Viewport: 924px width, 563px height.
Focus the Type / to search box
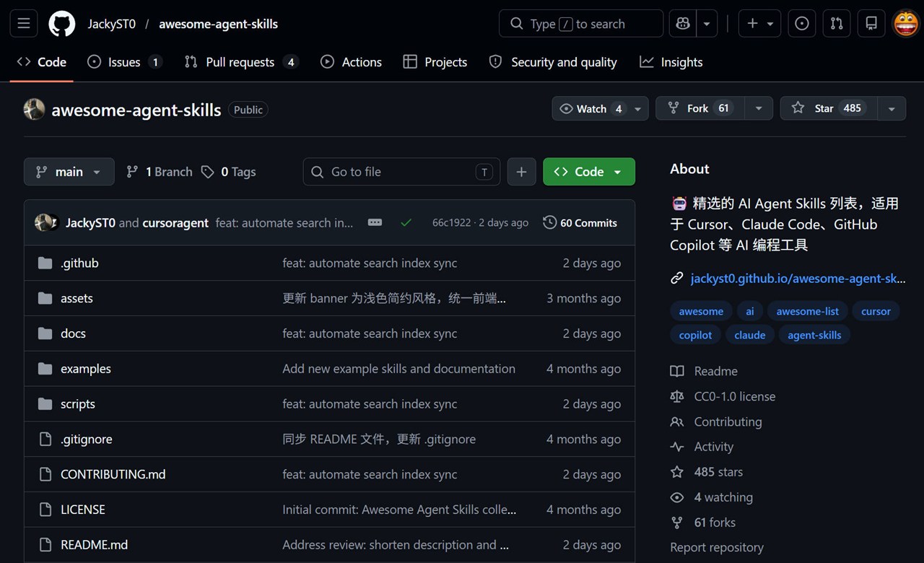pyautogui.click(x=581, y=24)
